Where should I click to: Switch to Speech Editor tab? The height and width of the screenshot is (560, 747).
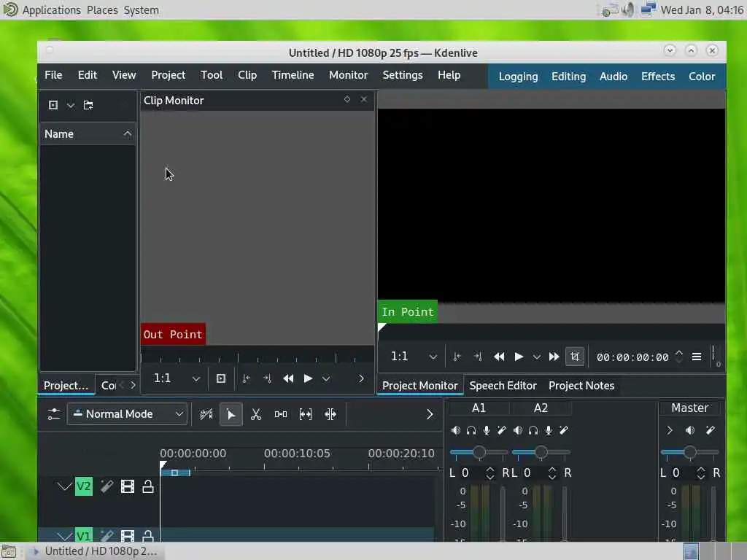coord(503,386)
